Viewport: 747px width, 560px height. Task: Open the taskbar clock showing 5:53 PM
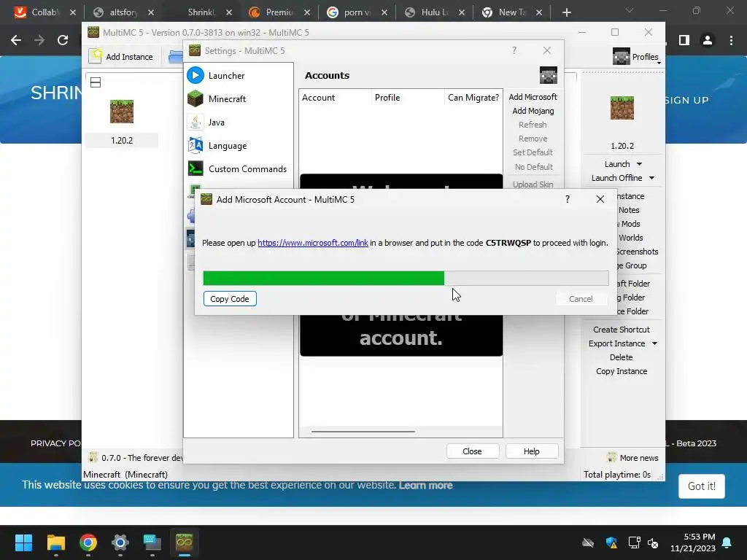(693, 542)
